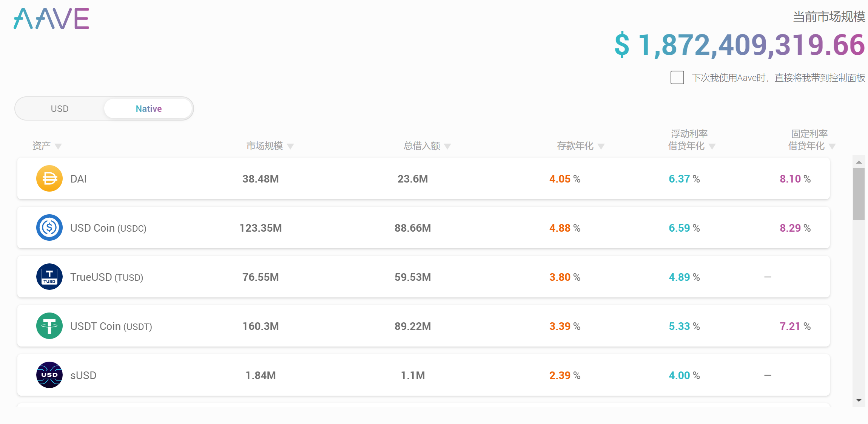Click USDC variable rate 6.59 %

pyautogui.click(x=684, y=228)
